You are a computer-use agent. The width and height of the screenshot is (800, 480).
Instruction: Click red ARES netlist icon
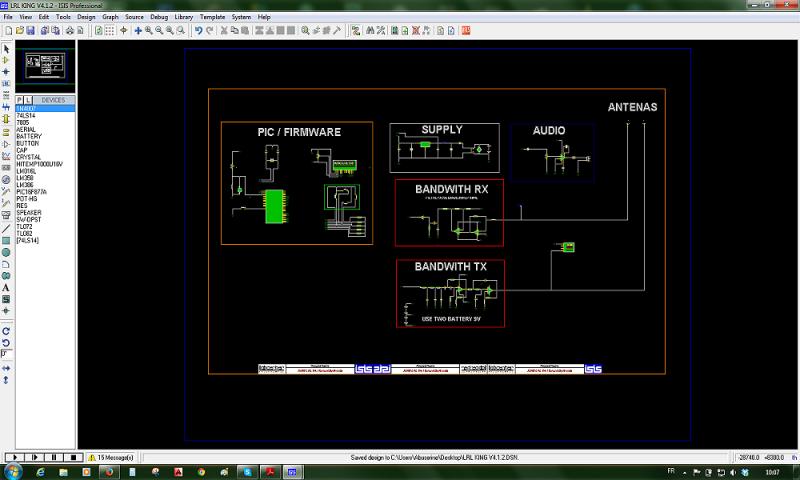point(466,31)
